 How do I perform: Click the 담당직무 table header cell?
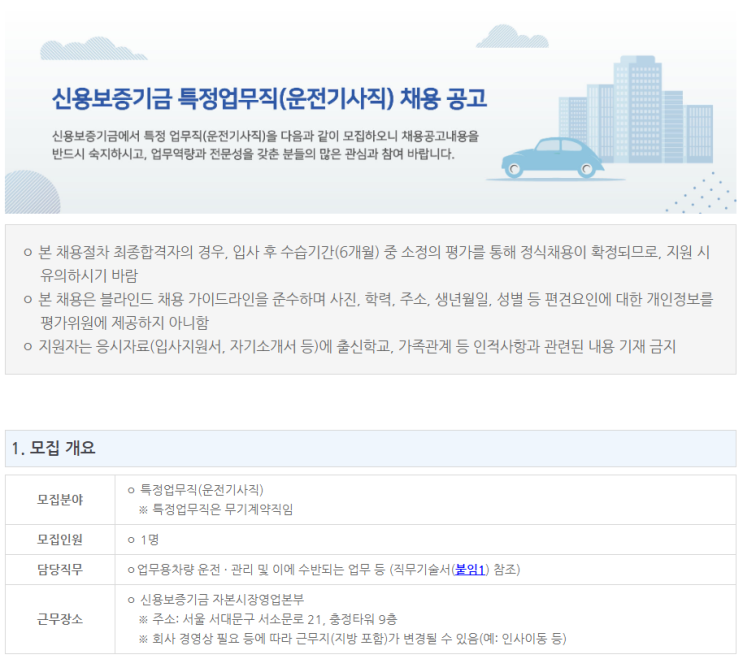pyautogui.click(x=60, y=569)
